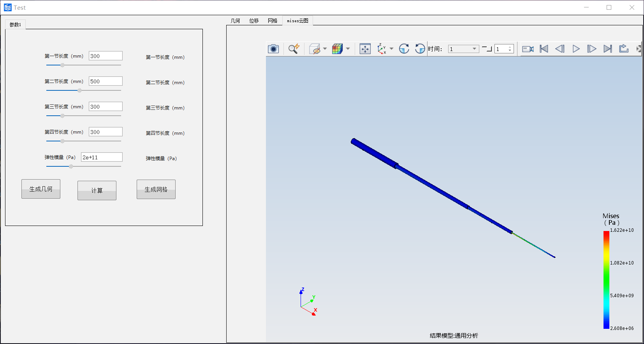Image resolution: width=644 pixels, height=344 pixels.
Task: Click the 第一节长度 slider handle
Action: pyautogui.click(x=62, y=65)
